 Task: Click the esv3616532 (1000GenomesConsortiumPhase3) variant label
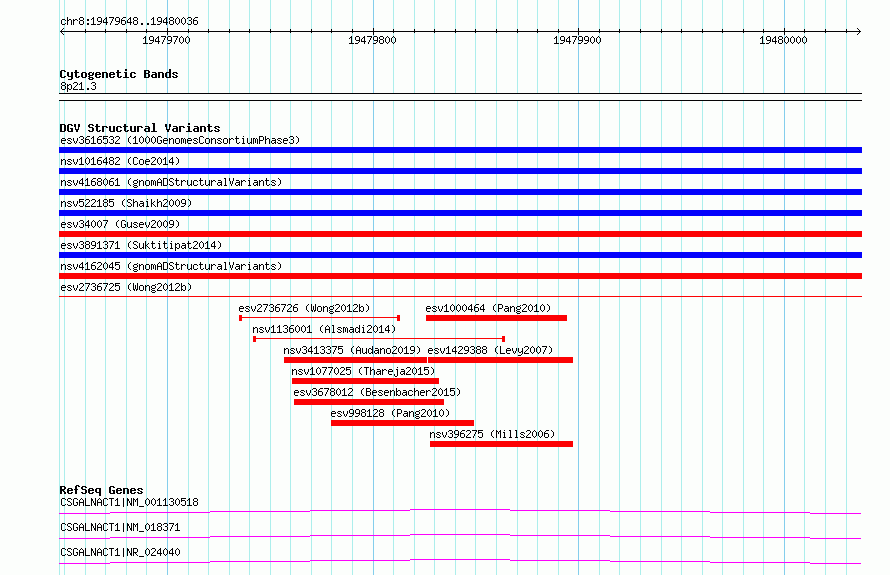[180, 140]
